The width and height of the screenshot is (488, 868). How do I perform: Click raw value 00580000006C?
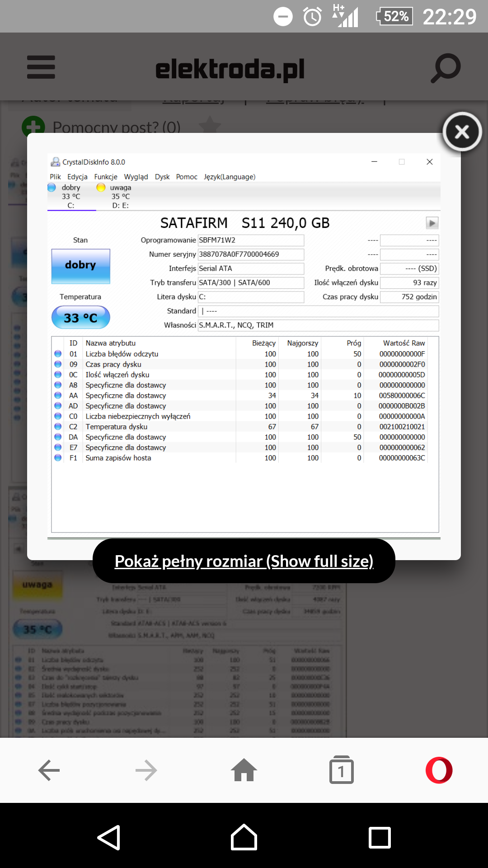point(402,396)
